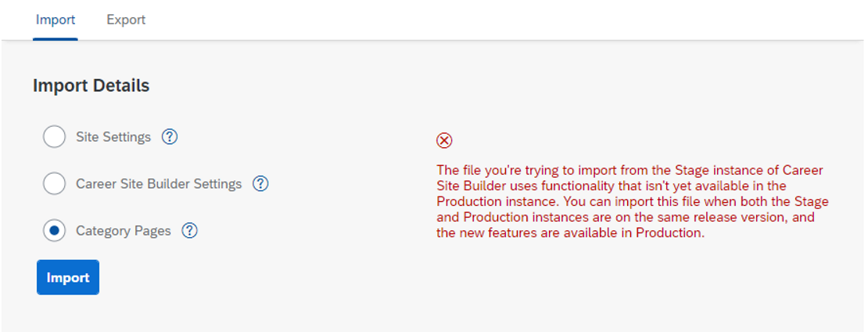Image resolution: width=868 pixels, height=332 pixels.
Task: Click the Category Pages label text
Action: [124, 230]
